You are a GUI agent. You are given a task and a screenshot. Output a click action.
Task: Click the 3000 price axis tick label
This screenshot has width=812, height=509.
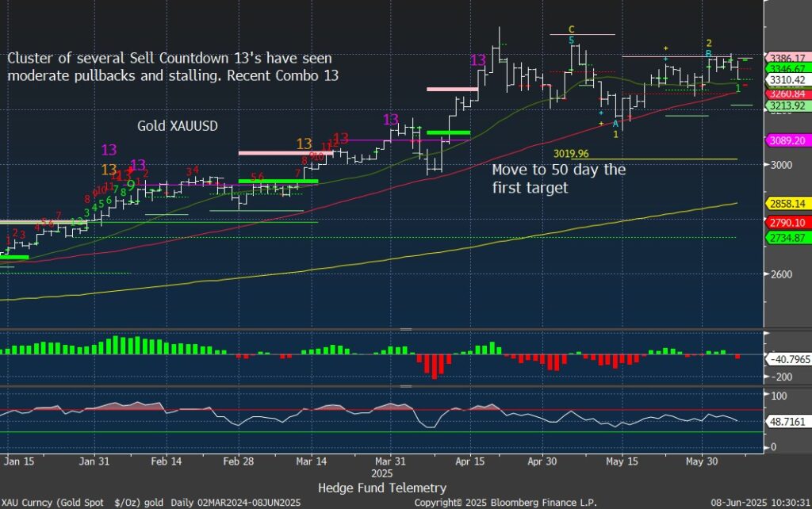pyautogui.click(x=781, y=165)
